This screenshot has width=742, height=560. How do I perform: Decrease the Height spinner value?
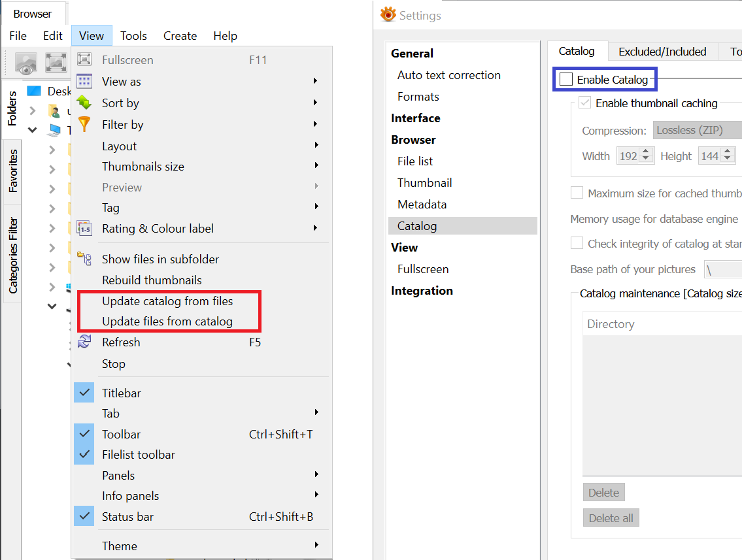click(728, 159)
